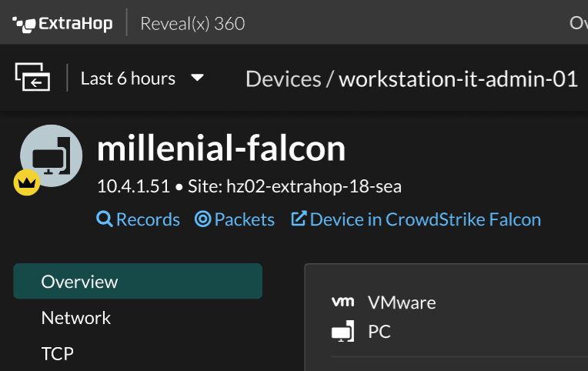Click workstation-it-admin-01 breadcrumb text

[x=458, y=79]
